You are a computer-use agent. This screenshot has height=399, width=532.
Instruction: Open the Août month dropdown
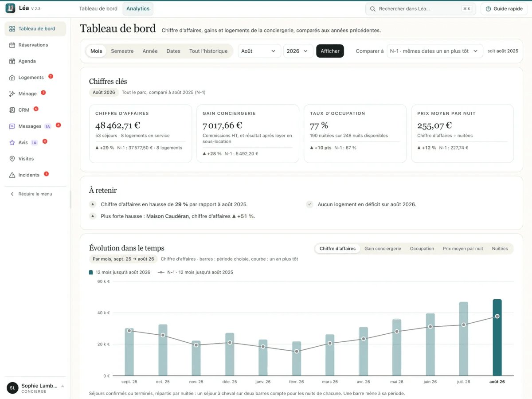259,51
